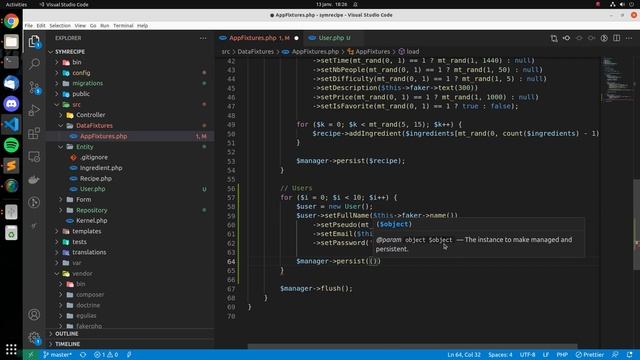Open Sublime Text from the dock
This screenshot has height=360, width=640.
(11, 166)
